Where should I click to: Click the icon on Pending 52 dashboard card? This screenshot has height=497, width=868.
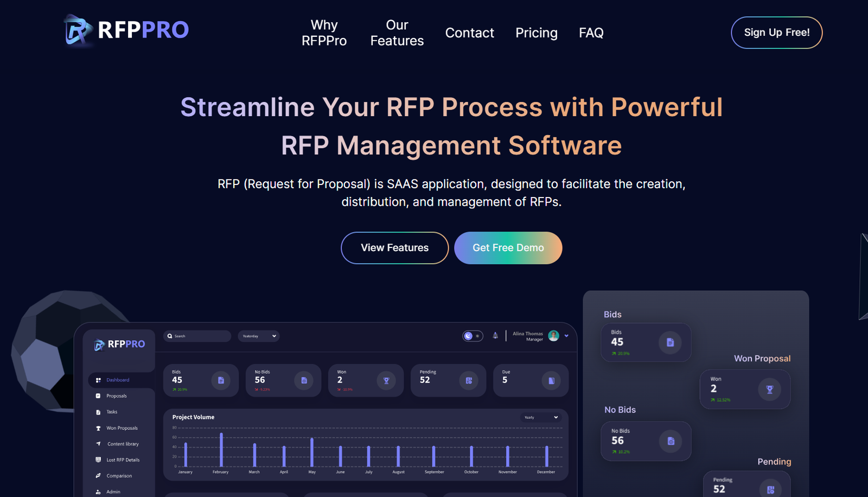[x=469, y=380]
